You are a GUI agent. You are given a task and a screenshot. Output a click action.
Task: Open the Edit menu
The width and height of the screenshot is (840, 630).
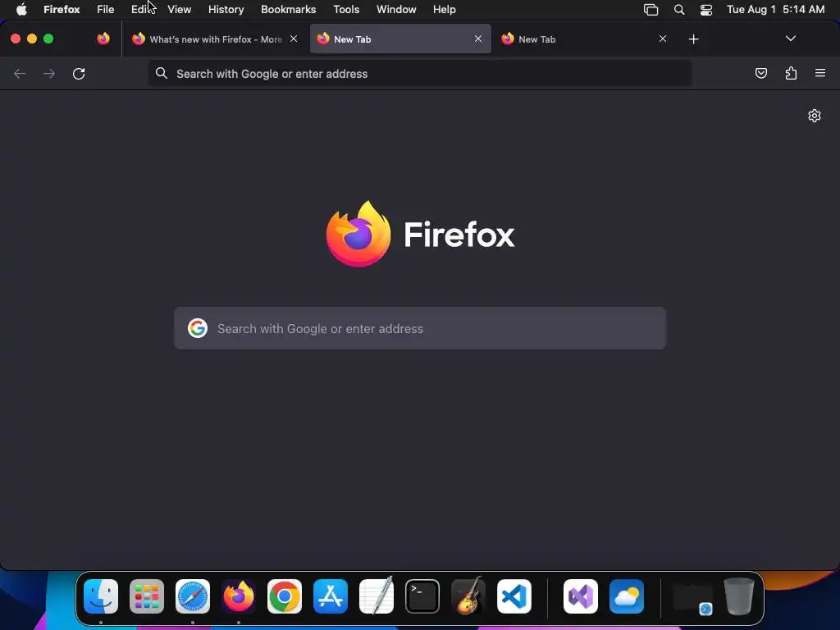tap(141, 10)
